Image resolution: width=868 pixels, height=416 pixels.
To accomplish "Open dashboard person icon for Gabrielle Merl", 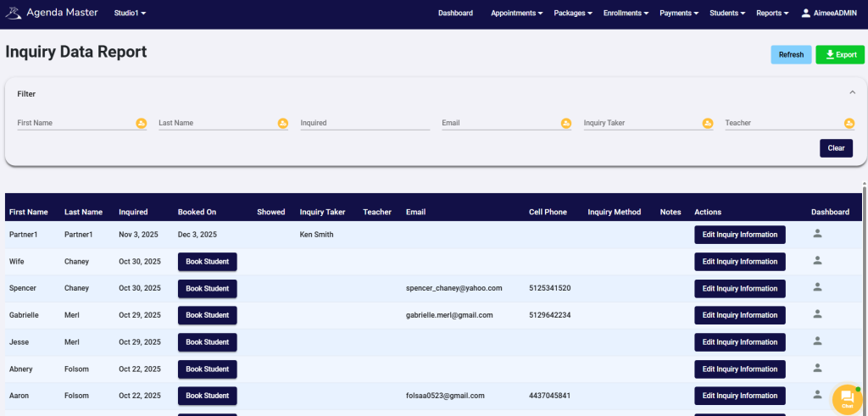I will tap(817, 314).
